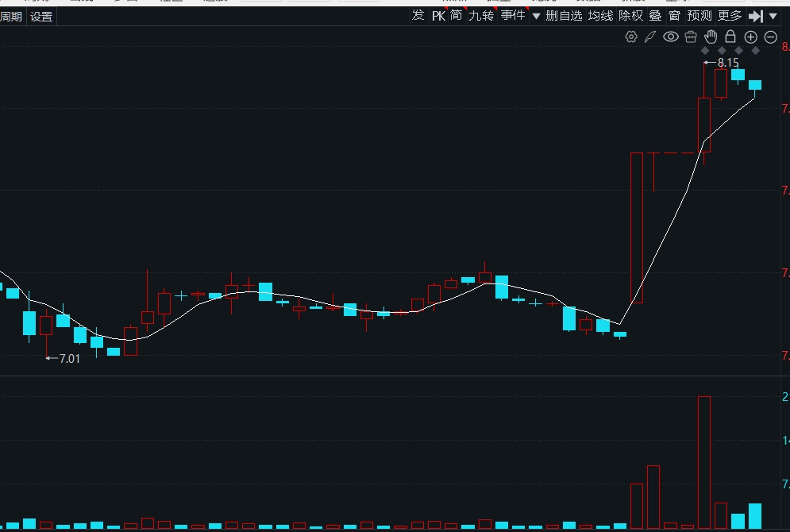Click the 叠 overlay button
This screenshot has height=532, width=790.
coord(655,16)
